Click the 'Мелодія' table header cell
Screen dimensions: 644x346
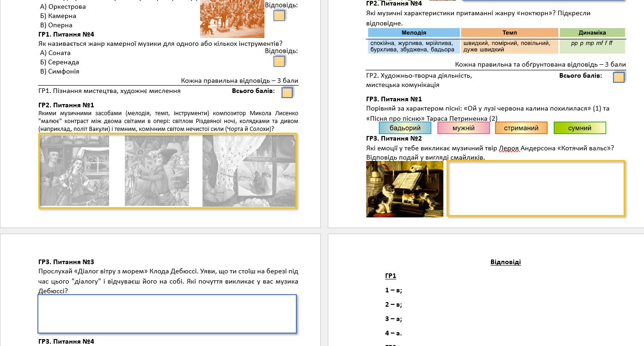[x=414, y=33]
